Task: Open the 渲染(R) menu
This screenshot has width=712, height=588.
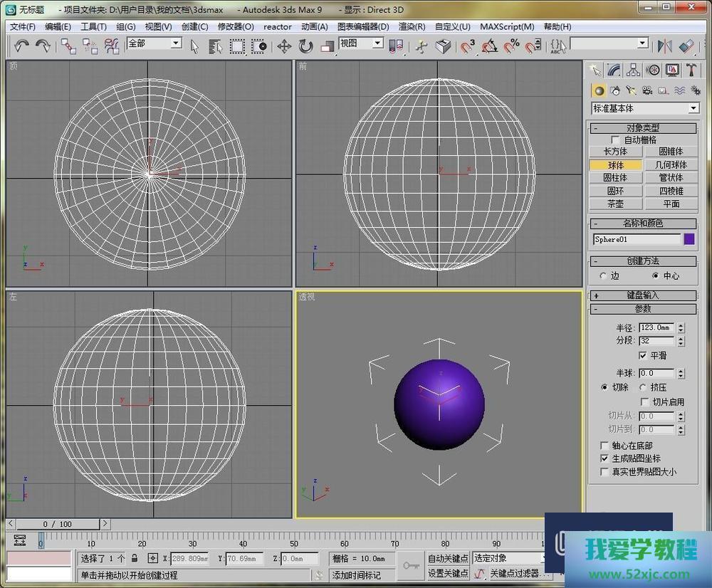Action: [412, 26]
